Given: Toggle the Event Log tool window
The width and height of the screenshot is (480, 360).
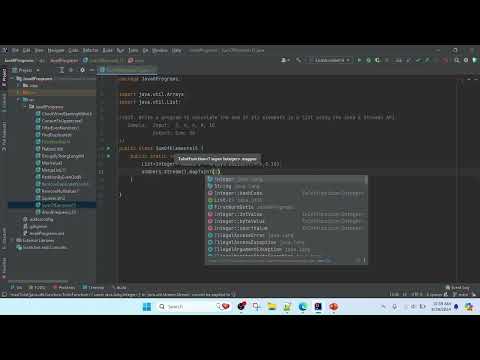Looking at the screenshot, I should tap(457, 287).
